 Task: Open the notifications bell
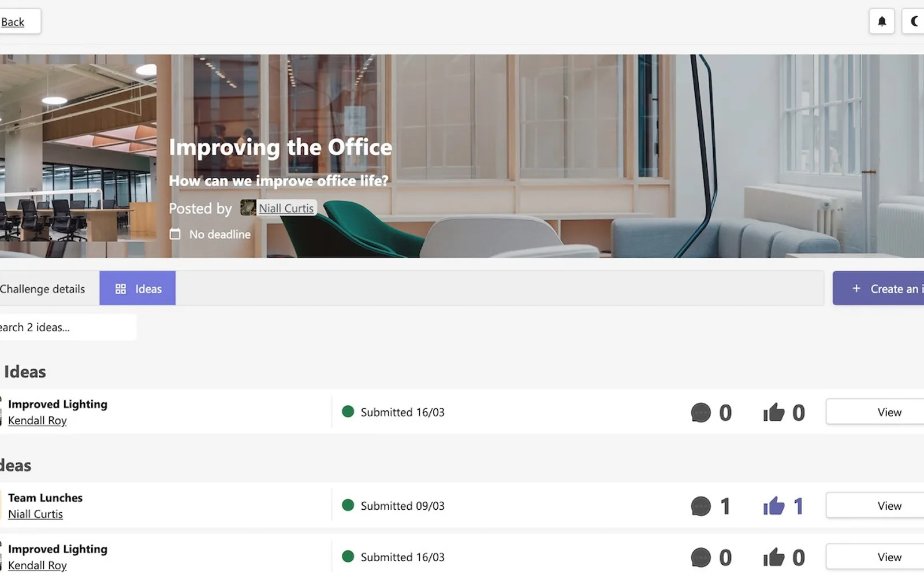[881, 21]
